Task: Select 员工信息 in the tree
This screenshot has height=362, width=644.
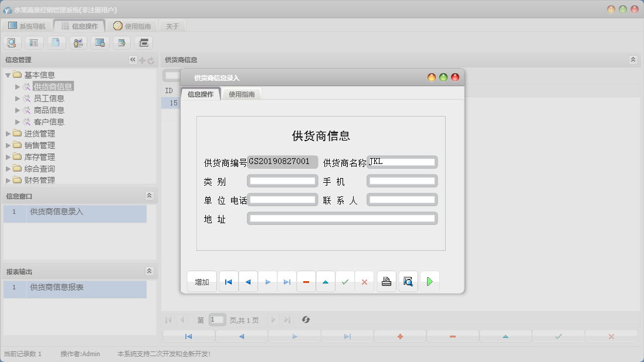Action: coord(49,98)
